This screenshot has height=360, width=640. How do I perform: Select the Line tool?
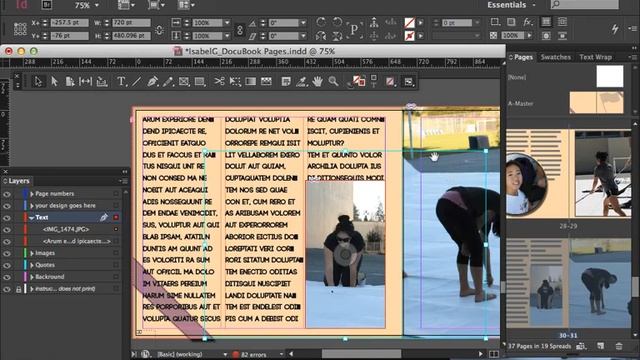pyautogui.click(x=136, y=82)
